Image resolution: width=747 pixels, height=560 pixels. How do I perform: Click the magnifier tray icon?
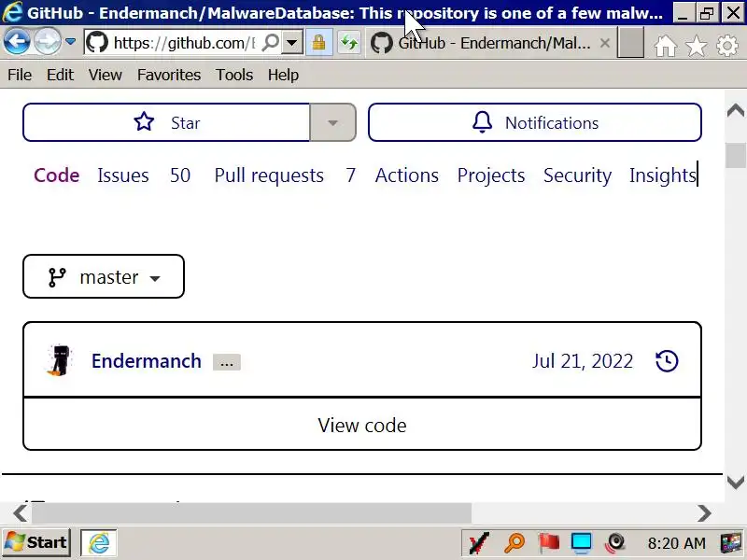(x=514, y=542)
